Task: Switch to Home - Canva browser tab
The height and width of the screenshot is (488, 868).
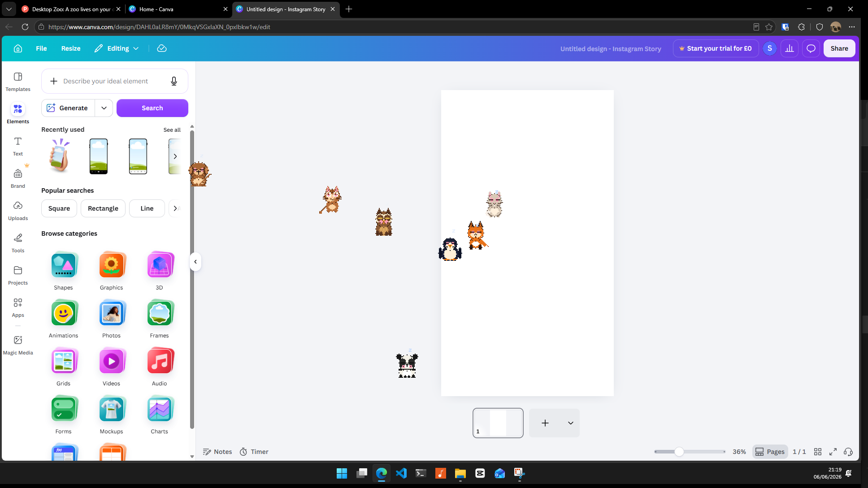Action: pos(177,9)
